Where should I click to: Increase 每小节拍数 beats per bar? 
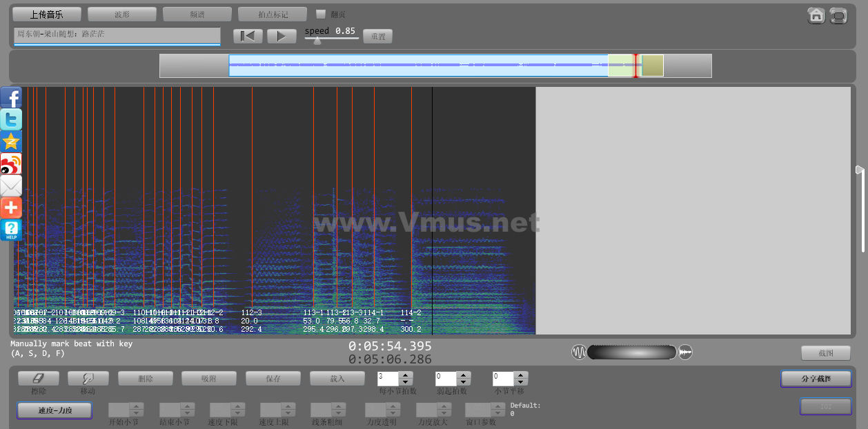pos(406,375)
